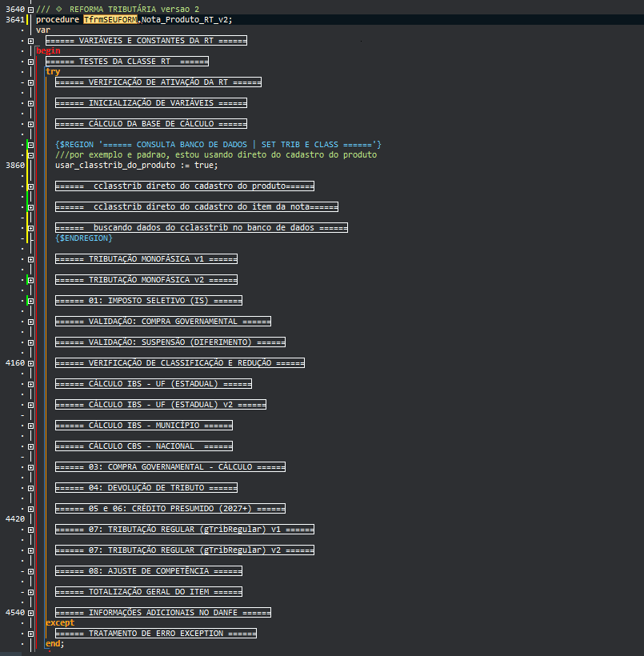Expand CÁLCULO DA BASE DE CÁLCULO fold

30,124
